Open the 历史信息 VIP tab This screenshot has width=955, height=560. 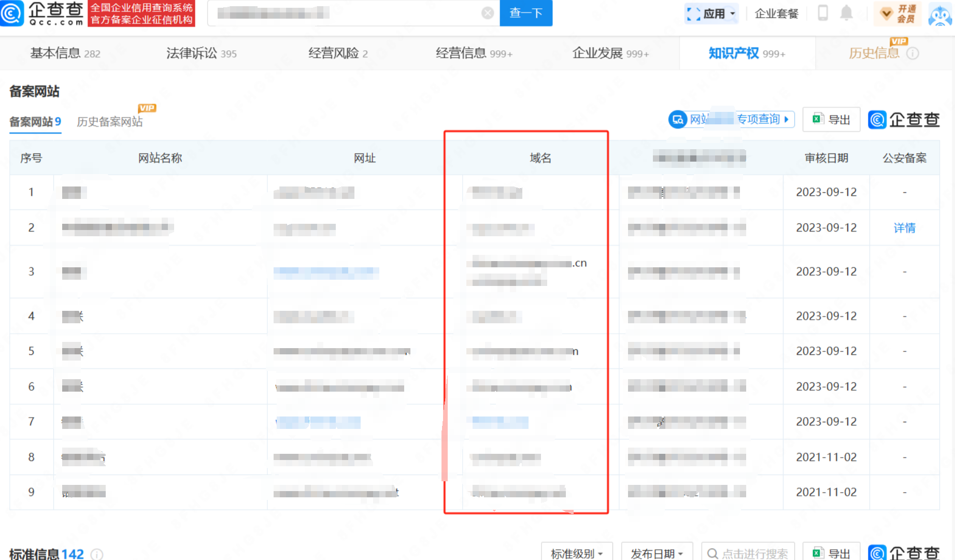(874, 53)
